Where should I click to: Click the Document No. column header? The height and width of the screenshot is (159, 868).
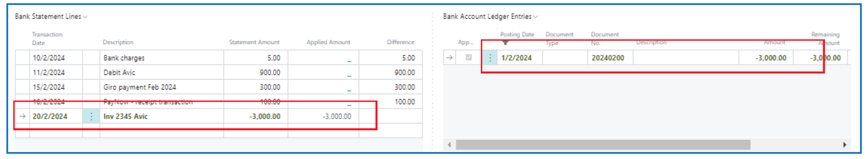pyautogui.click(x=604, y=38)
